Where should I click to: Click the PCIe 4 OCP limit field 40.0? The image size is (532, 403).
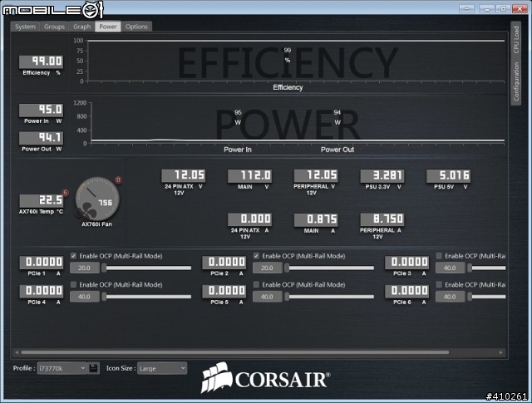85,297
